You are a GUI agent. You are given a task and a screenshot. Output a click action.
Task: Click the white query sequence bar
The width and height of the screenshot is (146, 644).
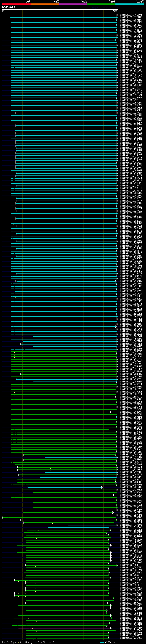pos(60,9)
